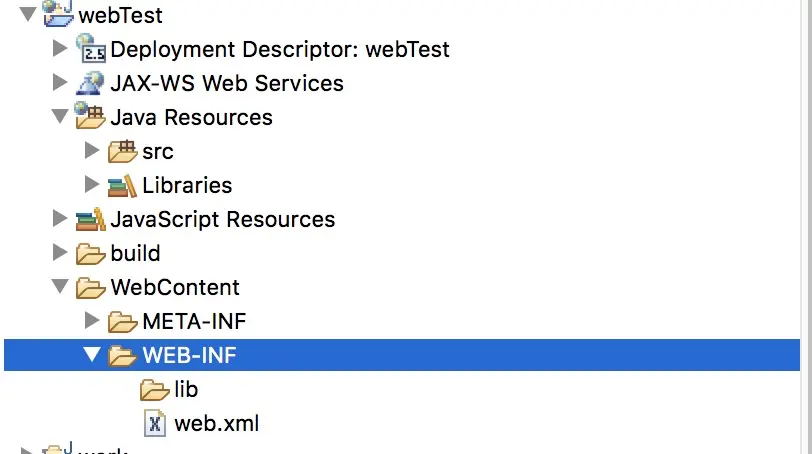Click the JavaScript Resources icon
This screenshot has height=454, width=812.
click(x=91, y=219)
